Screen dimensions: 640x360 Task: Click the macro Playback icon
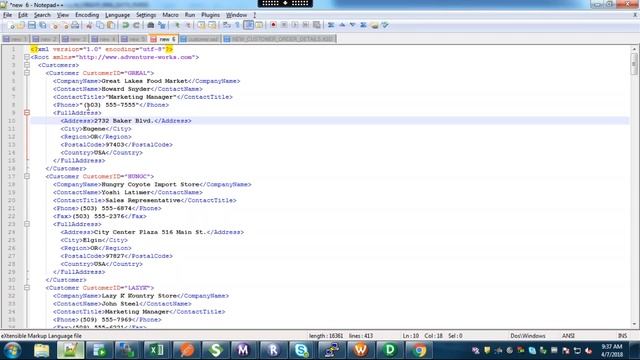click(x=295, y=25)
